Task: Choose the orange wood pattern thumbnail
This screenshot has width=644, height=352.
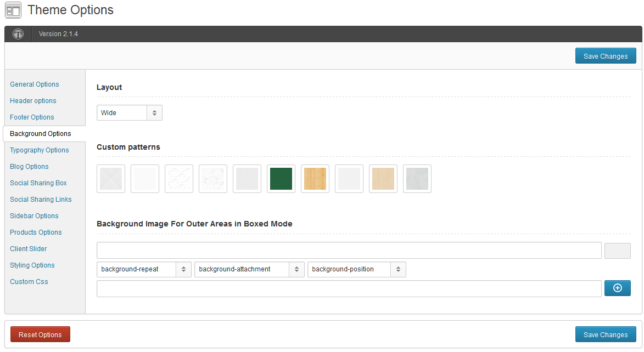Action: click(x=315, y=179)
